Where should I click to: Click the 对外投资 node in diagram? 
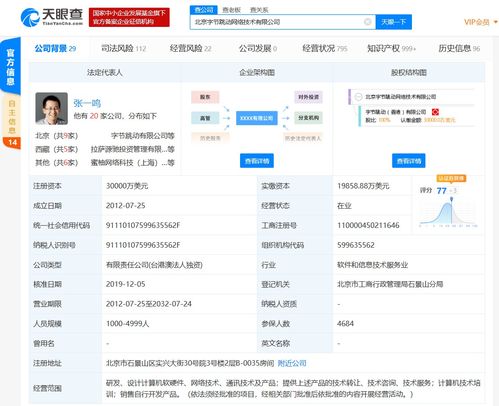(308, 97)
